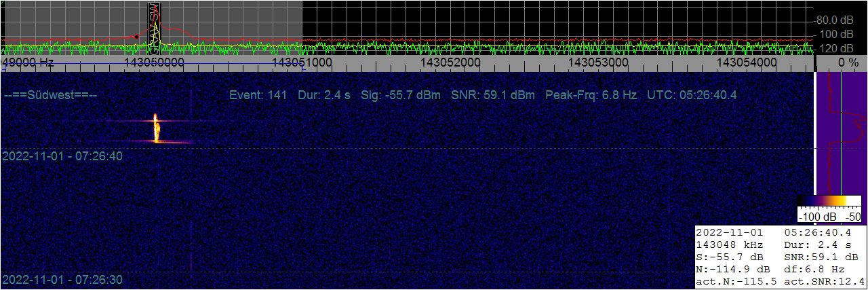The image size is (868, 290).
Task: Click the UTC: 05:26:40.4 readout
Action: click(x=692, y=94)
